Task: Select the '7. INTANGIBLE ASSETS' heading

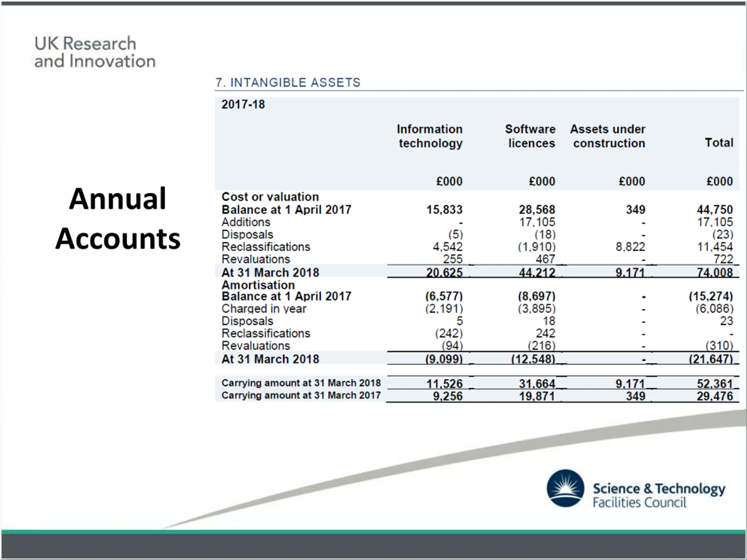Action: tap(288, 82)
